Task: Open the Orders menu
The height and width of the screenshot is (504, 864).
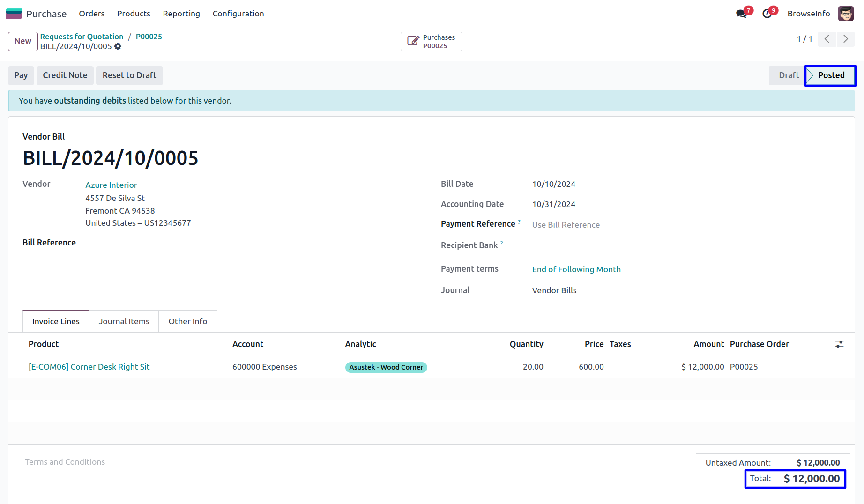Action: 91,14
